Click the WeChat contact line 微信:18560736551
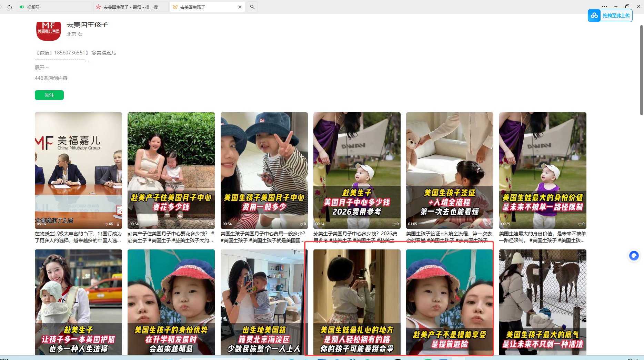The height and width of the screenshot is (360, 644). click(x=62, y=53)
